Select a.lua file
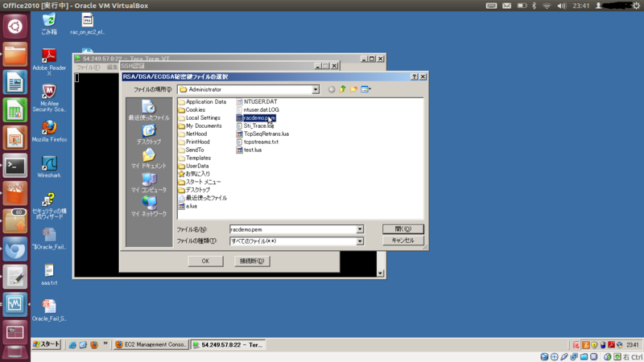The height and width of the screenshot is (362, 644). pyautogui.click(x=188, y=206)
